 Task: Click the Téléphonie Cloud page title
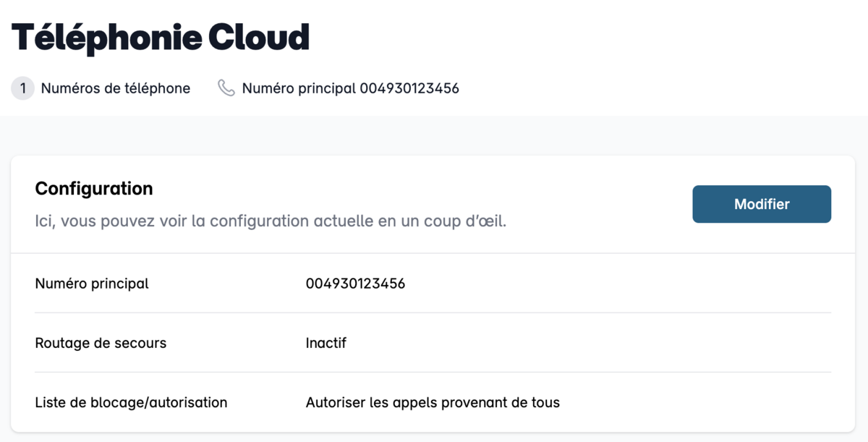coord(161,38)
